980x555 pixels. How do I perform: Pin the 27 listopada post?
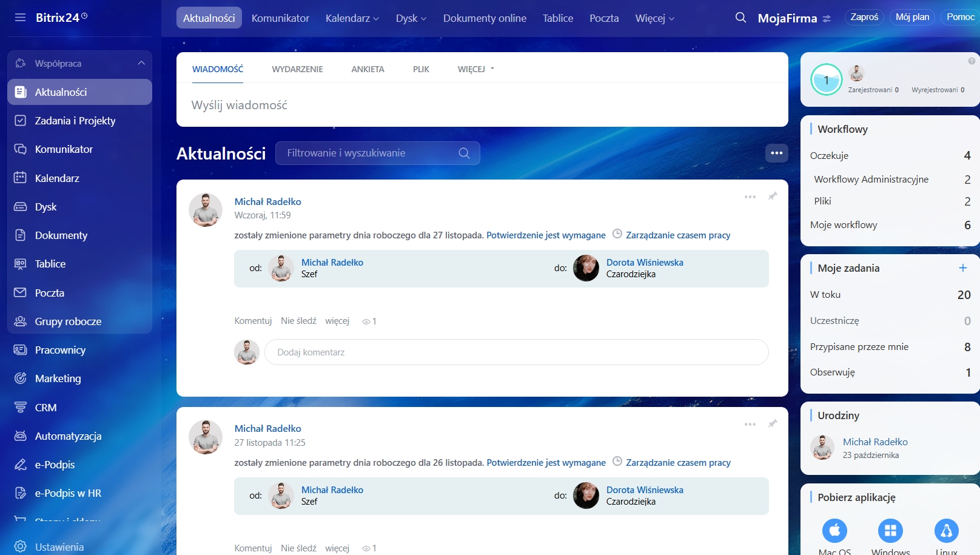(x=773, y=424)
